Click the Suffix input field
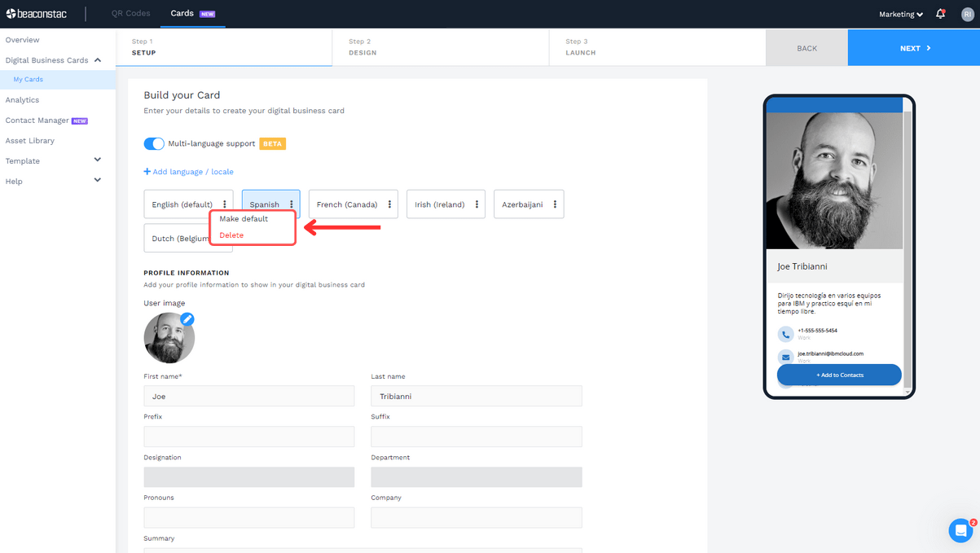Image resolution: width=980 pixels, height=553 pixels. pyautogui.click(x=477, y=437)
